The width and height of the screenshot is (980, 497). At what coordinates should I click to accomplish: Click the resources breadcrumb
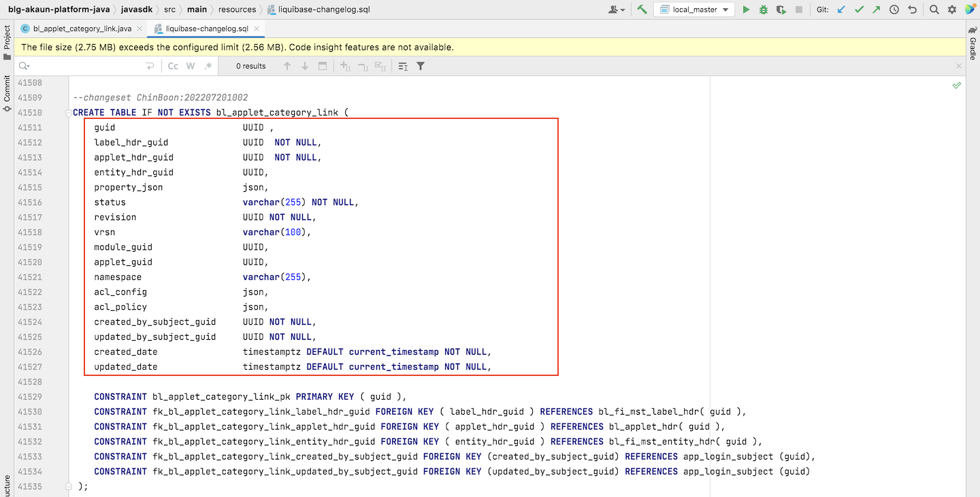237,10
